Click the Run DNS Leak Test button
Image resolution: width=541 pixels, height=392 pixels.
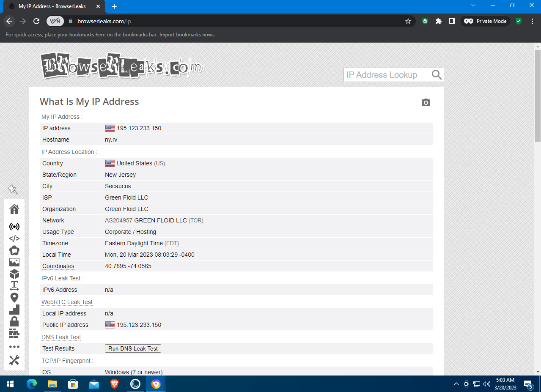coord(133,348)
